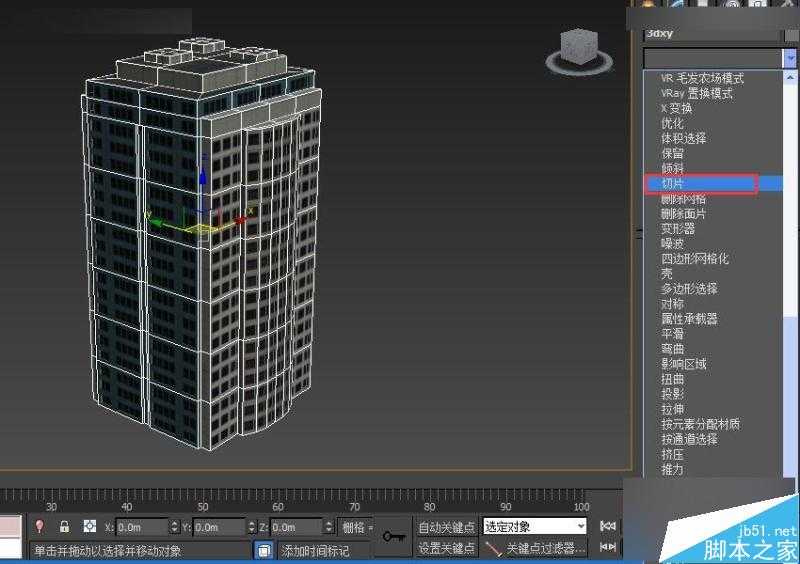This screenshot has width=800, height=564.
Task: Select the 变形器 modifier
Action: coord(678,229)
